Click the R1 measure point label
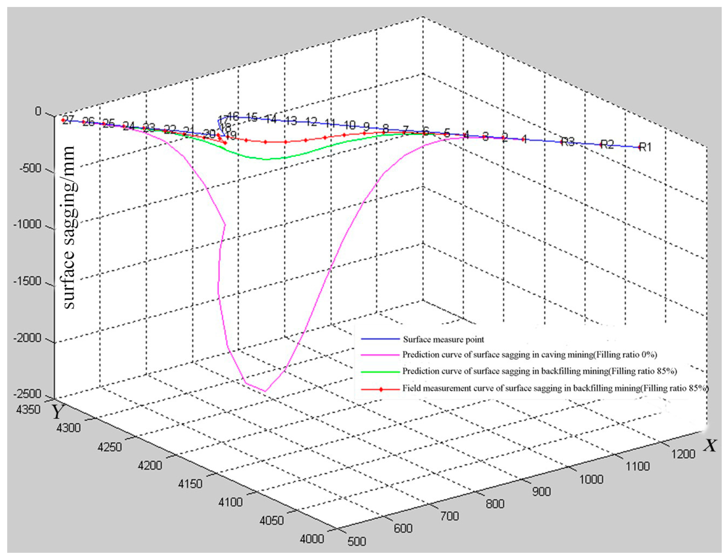Screen dimensions: 728x560 tap(646, 147)
